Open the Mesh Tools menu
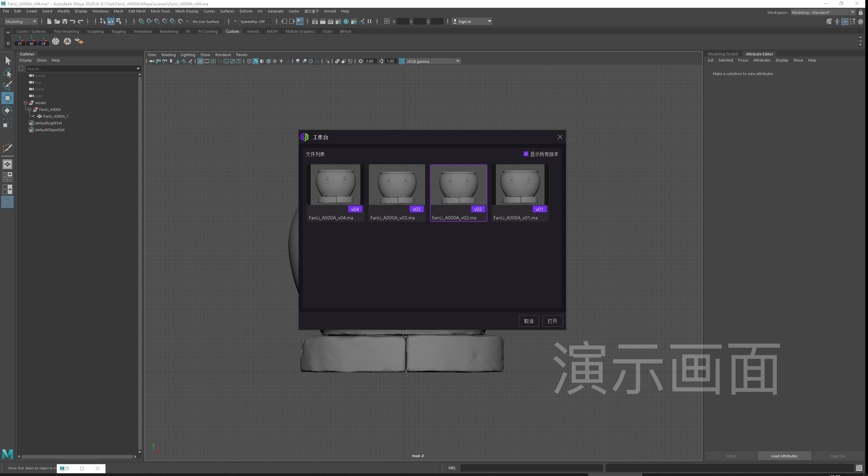 [160, 11]
